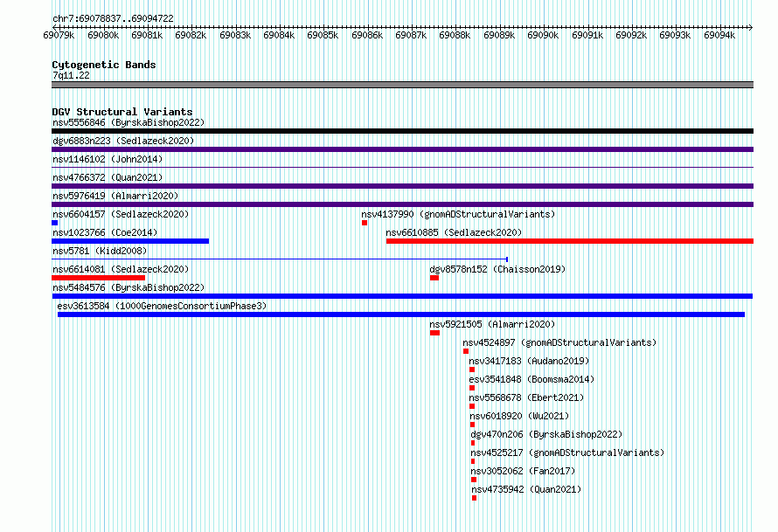The image size is (778, 532).
Task: Open nsv1023766 (Coe2014) label
Action: 105,232
